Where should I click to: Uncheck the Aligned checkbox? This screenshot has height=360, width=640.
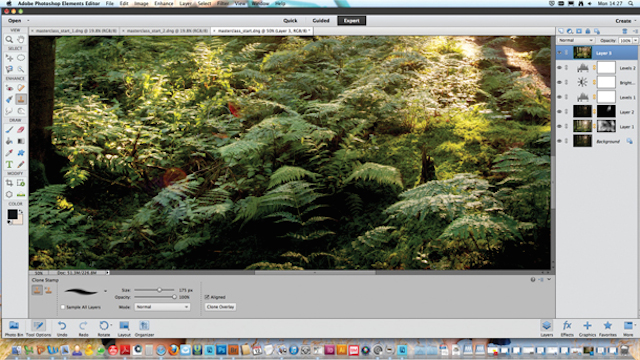click(x=207, y=297)
